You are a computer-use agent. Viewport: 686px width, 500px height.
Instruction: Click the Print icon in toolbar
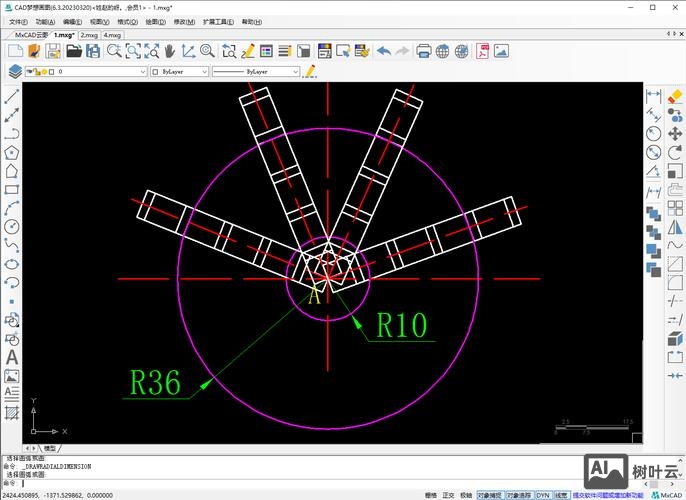tap(424, 51)
